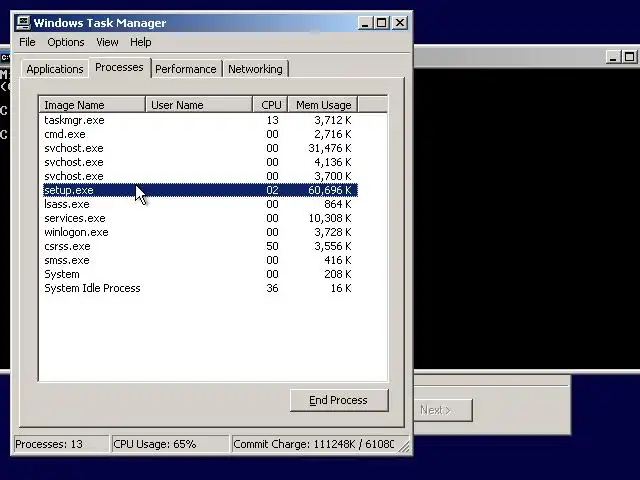Select the setup.exe process row
The image size is (640, 480).
[200, 190]
